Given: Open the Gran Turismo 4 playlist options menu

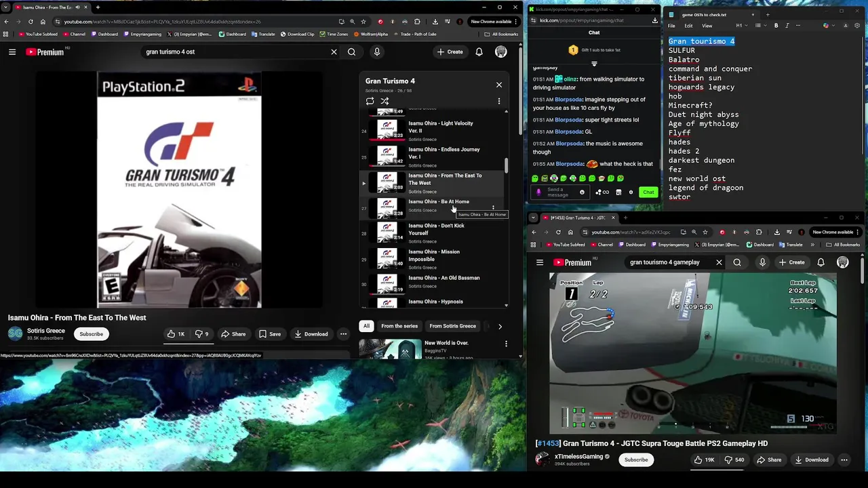Looking at the screenshot, I should (499, 101).
